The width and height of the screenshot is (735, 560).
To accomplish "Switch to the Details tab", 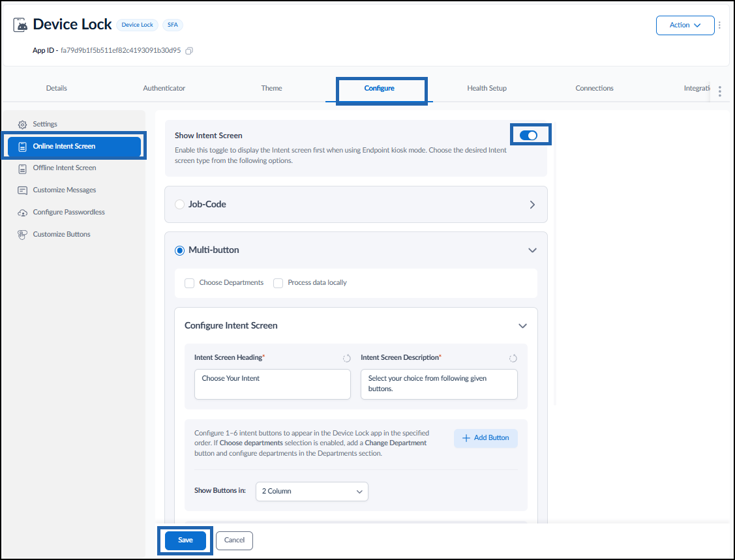I will pos(56,88).
